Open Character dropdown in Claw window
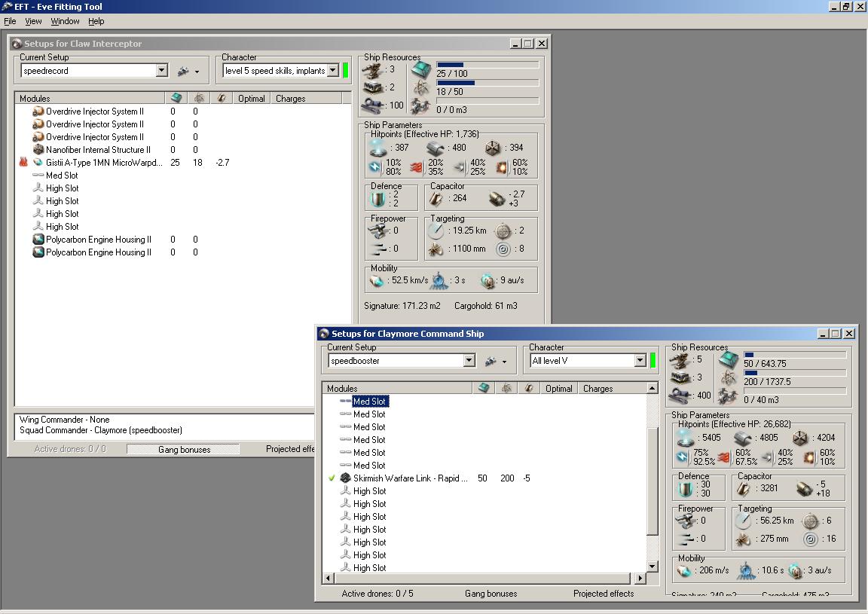 click(x=333, y=70)
